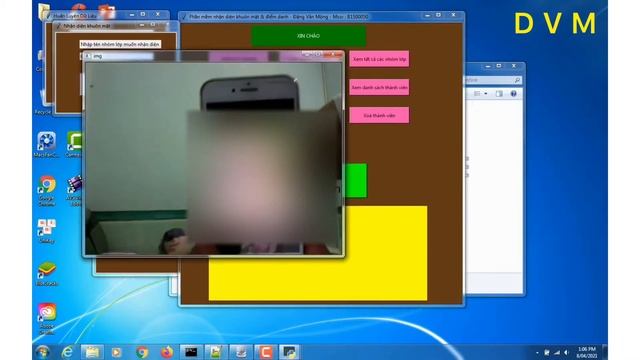Switch to the Command Prompt taskbar window
The width and height of the screenshot is (640, 360).
click(x=191, y=352)
